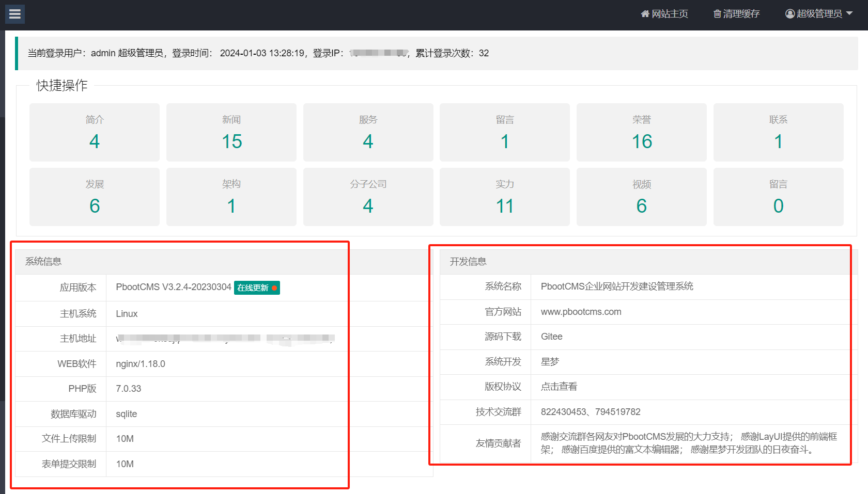
Task: Expand the 超级管理员 user dropdown
Action: [818, 14]
